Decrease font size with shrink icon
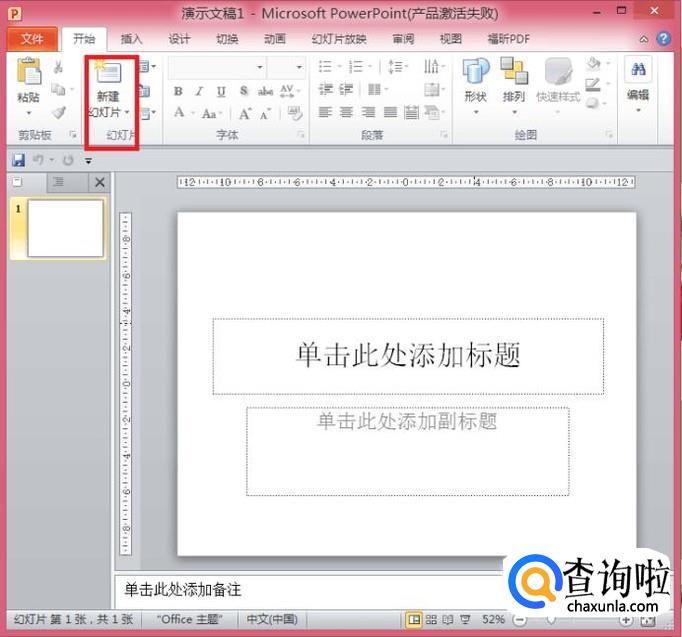682x637 pixels. (x=265, y=114)
